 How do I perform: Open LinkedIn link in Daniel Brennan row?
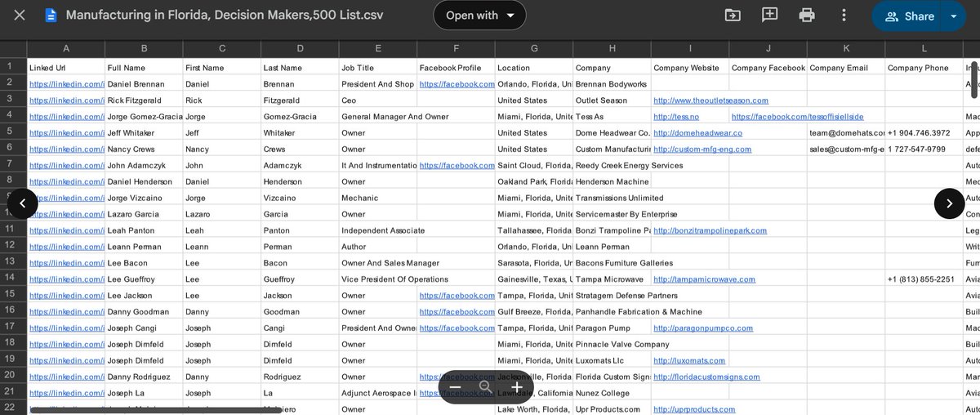click(x=66, y=84)
